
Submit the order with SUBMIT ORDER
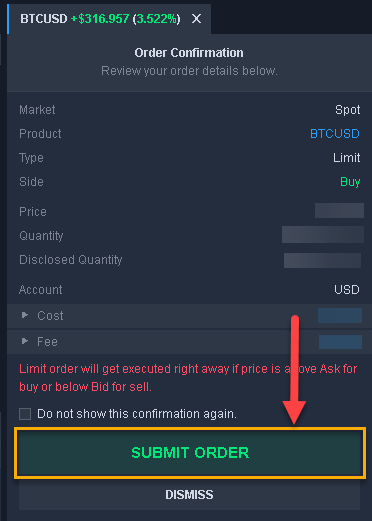click(190, 453)
